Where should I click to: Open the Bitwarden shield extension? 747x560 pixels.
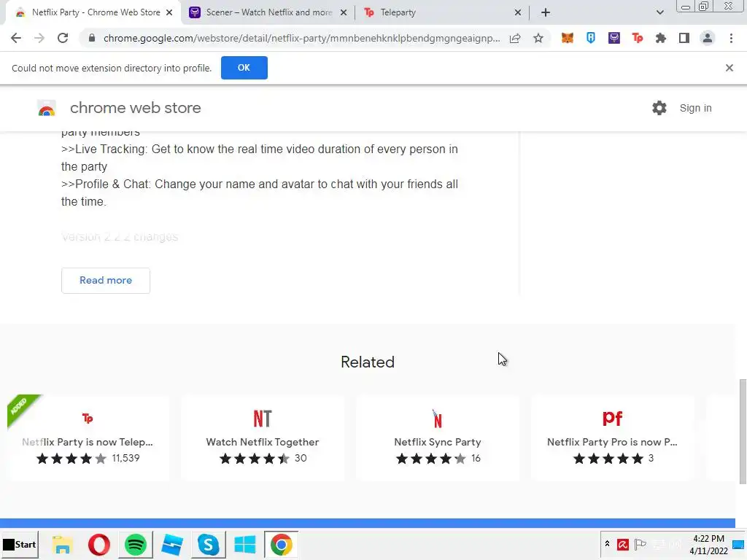click(591, 38)
